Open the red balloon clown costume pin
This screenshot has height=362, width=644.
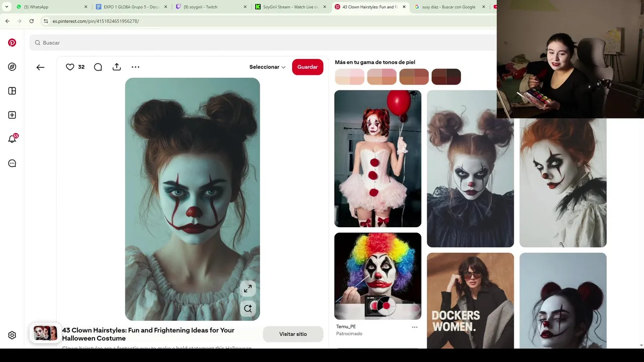click(x=378, y=158)
